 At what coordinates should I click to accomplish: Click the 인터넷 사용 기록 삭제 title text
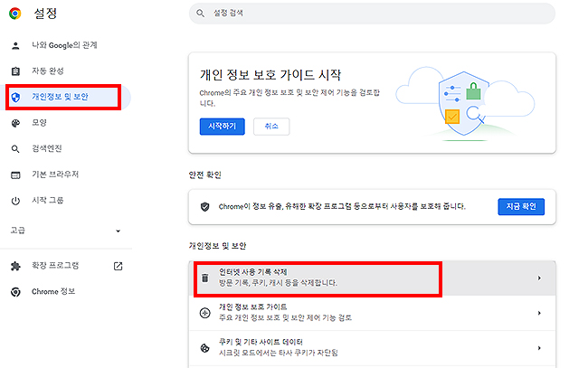pyautogui.click(x=253, y=271)
